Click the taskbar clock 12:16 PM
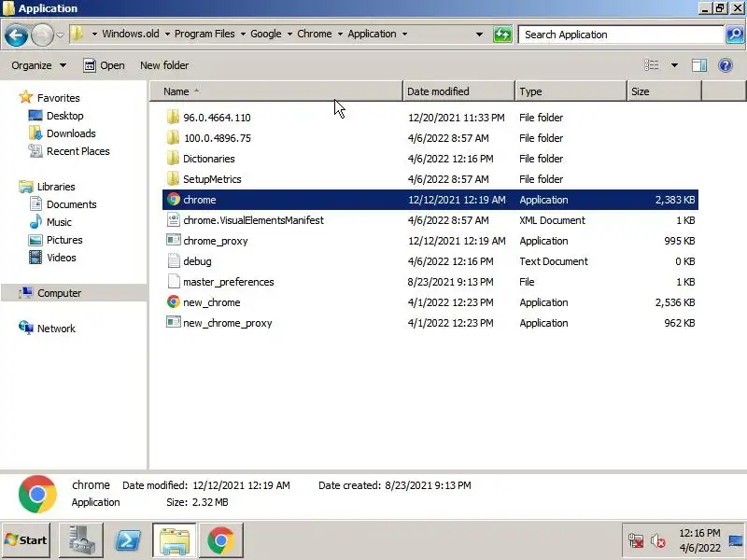Screen dimensions: 747x560 click(x=699, y=533)
